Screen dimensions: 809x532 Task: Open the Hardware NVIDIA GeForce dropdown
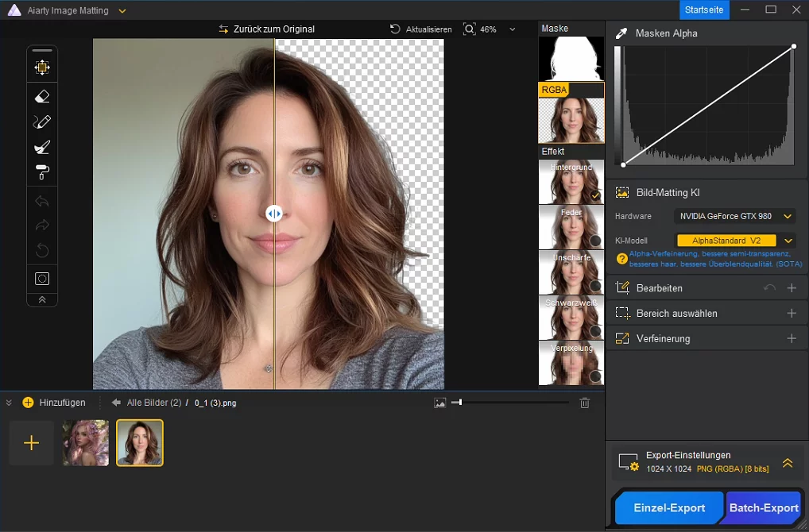788,216
